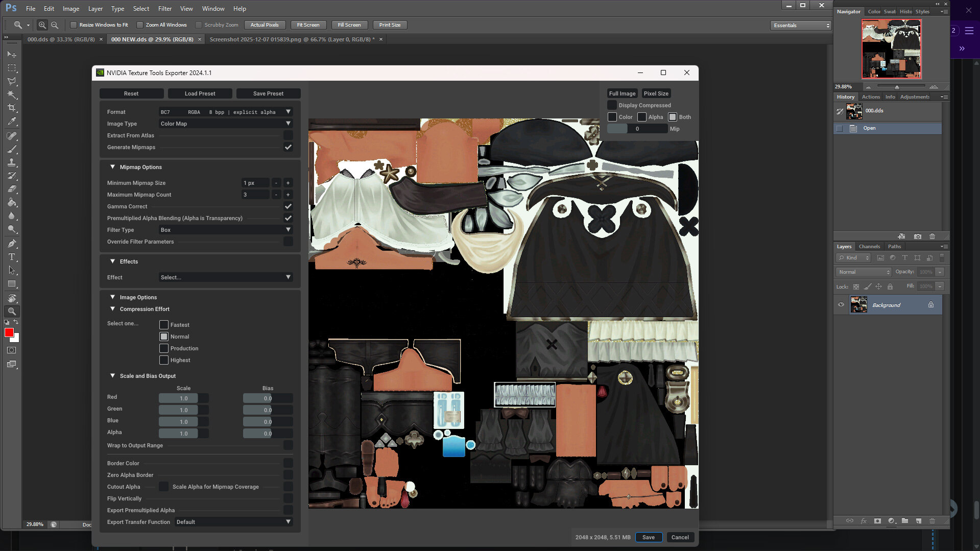This screenshot has height=551, width=980.
Task: Collapse the Mipmap Options section
Action: [x=113, y=167]
